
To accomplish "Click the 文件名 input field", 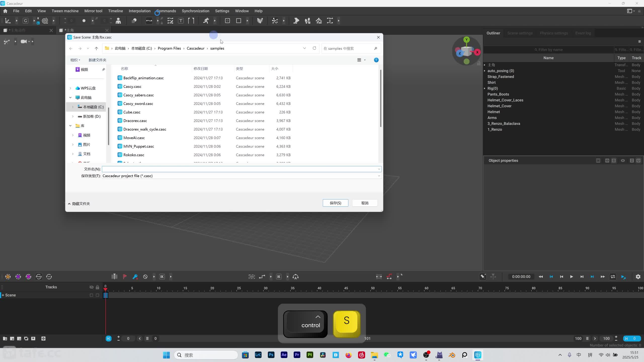I will [242, 169].
